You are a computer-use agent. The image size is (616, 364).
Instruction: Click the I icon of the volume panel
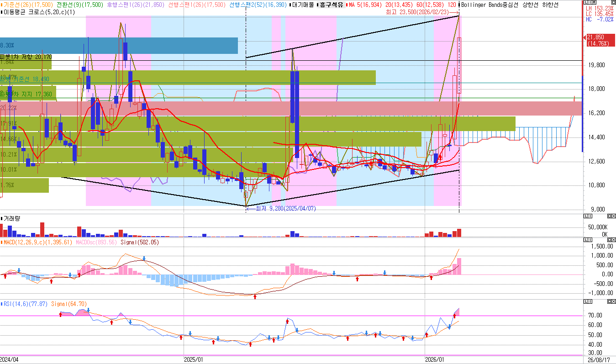point(590,216)
